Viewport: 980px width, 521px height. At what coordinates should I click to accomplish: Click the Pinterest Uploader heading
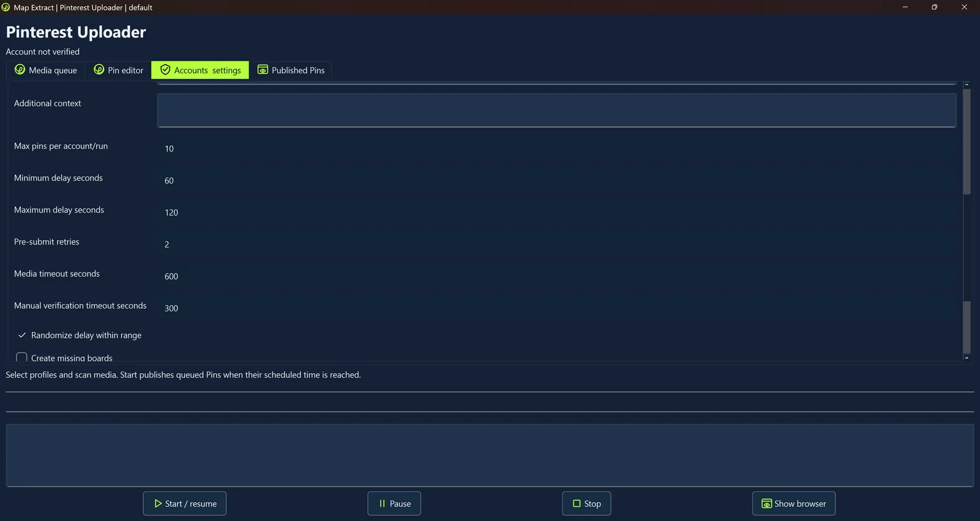76,32
